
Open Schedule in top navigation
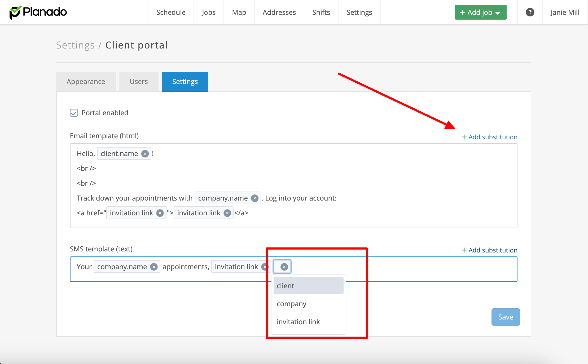click(171, 12)
